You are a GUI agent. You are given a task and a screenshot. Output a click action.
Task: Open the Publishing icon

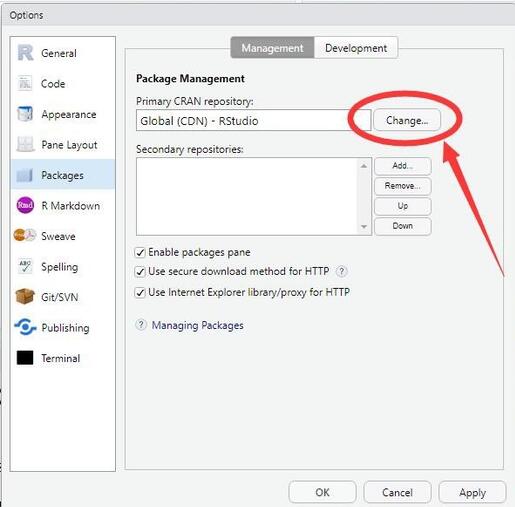pos(25,327)
